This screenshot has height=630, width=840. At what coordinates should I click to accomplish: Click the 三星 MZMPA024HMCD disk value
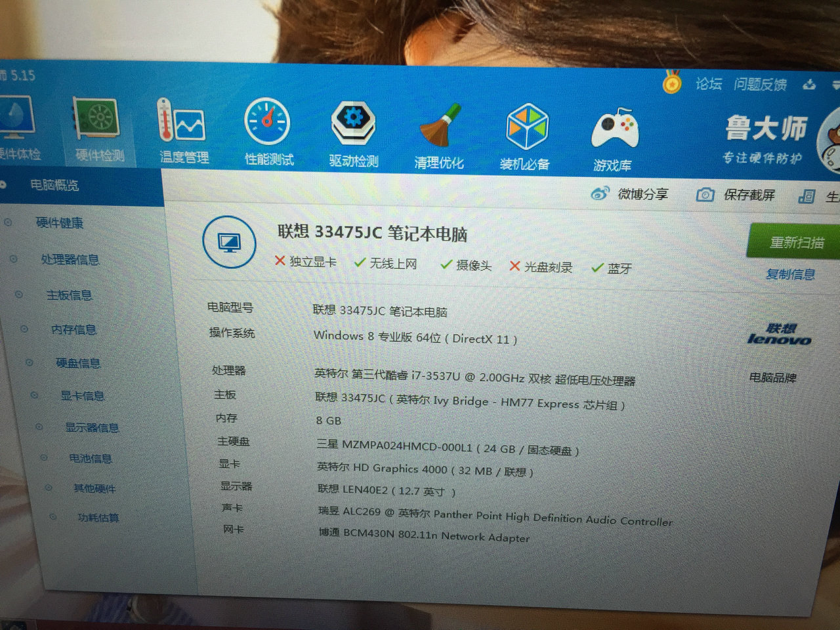pyautogui.click(x=448, y=448)
